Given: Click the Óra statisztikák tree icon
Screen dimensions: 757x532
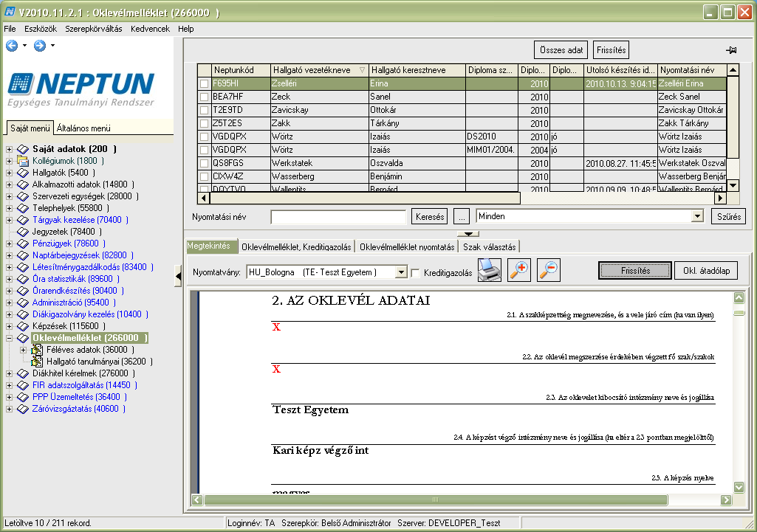Looking at the screenshot, I should click(x=23, y=279).
